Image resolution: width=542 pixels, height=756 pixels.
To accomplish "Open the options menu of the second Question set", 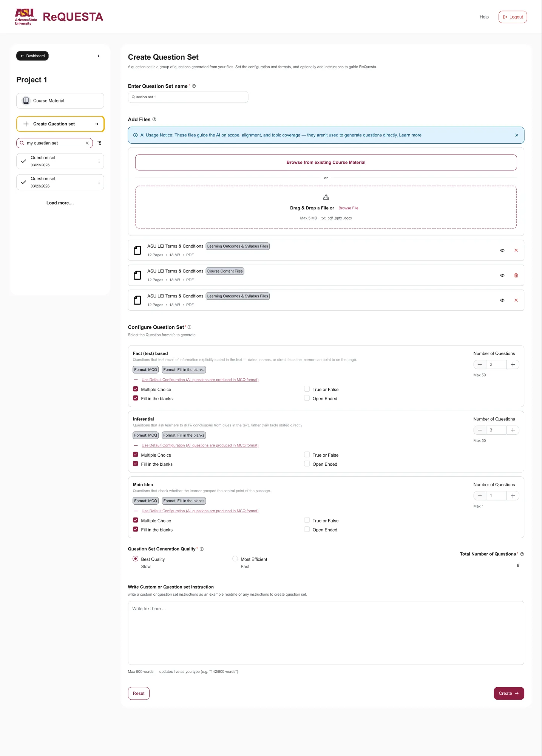I will click(99, 182).
